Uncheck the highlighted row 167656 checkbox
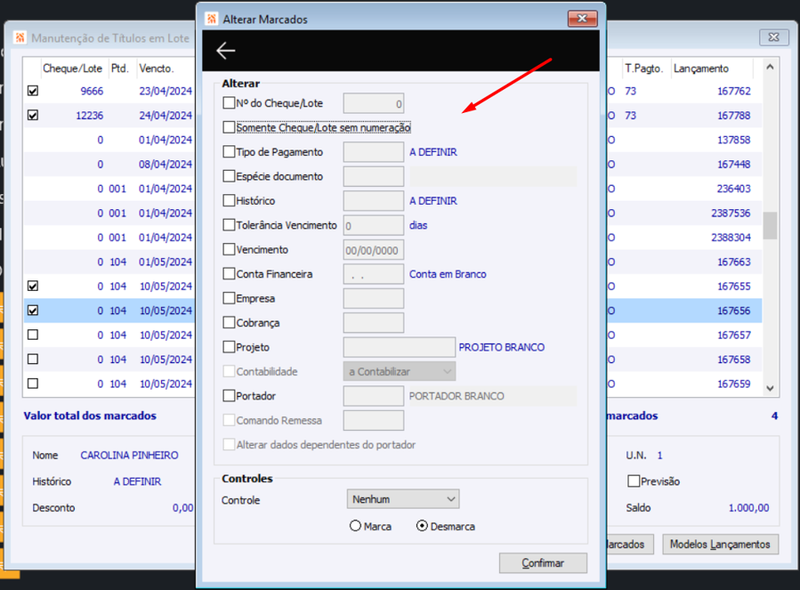The image size is (800, 590). (x=33, y=310)
